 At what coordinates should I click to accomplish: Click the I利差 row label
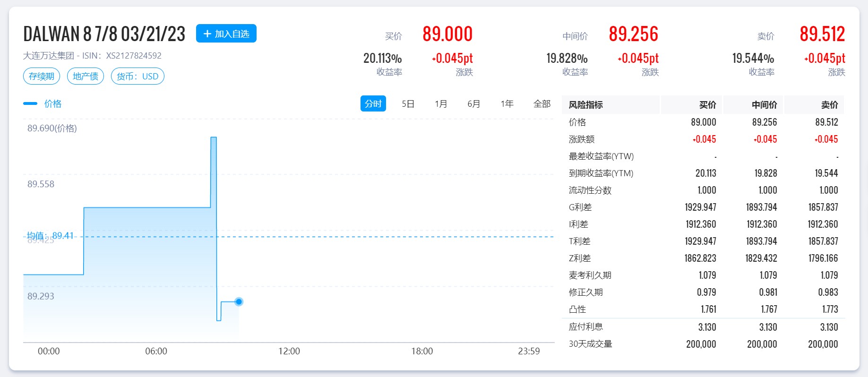point(579,224)
